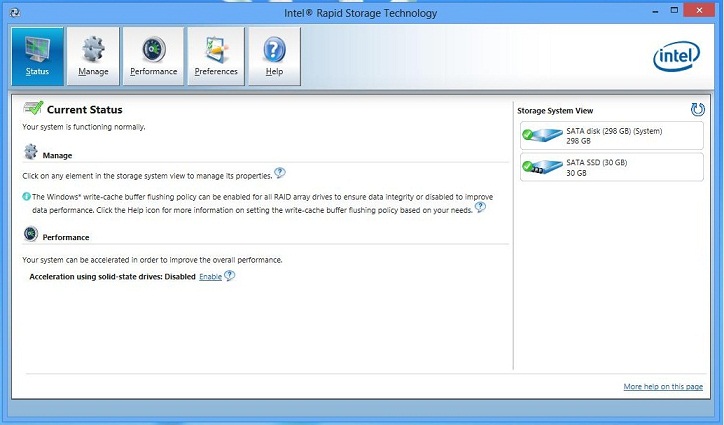Viewport: 724px width, 425px height.
Task: Click the Manage section gear icon
Action: (x=31, y=152)
